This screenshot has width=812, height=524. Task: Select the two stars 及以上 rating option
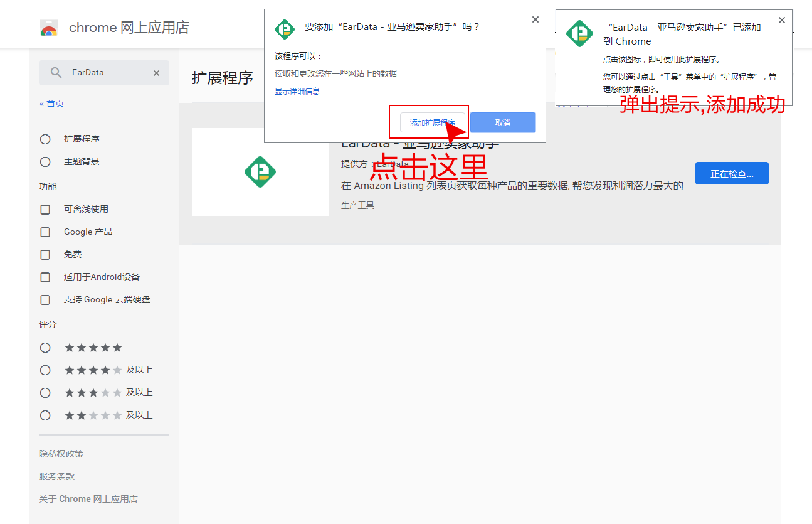[x=45, y=415]
